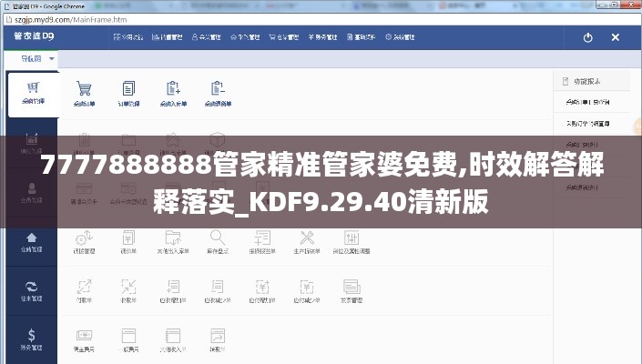Click the first report link under 功能报表
642x364 pixels.
[588, 102]
